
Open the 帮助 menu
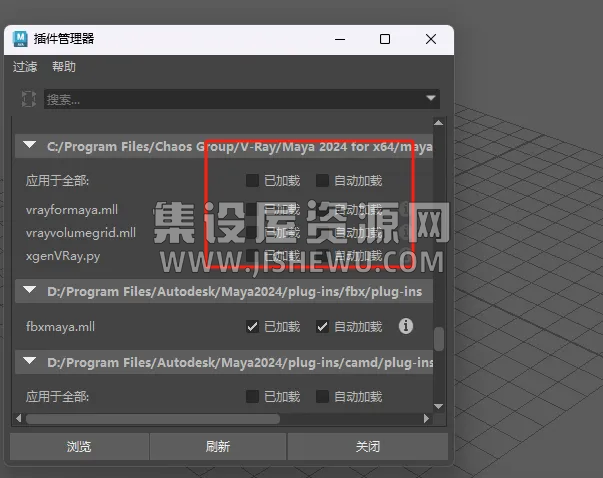click(64, 67)
